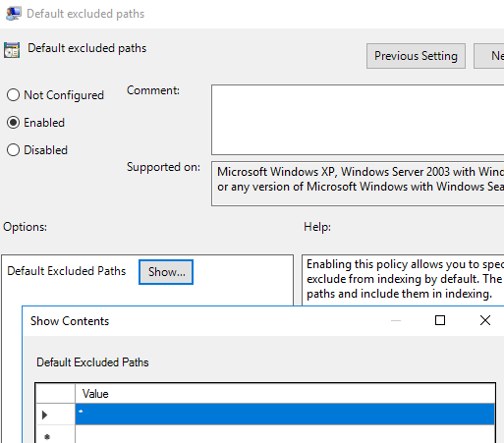The image size is (504, 443).
Task: Click the Next Setting button
Action: pyautogui.click(x=489, y=56)
